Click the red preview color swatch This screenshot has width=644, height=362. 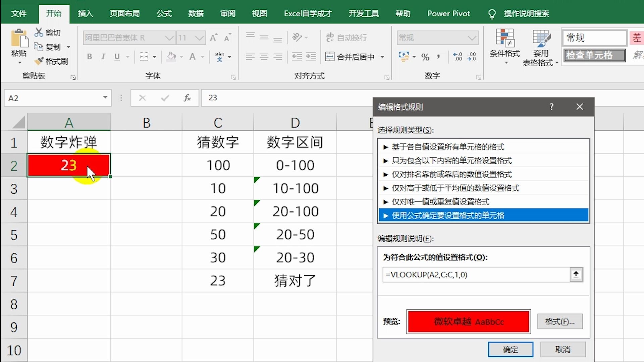tap(468, 321)
